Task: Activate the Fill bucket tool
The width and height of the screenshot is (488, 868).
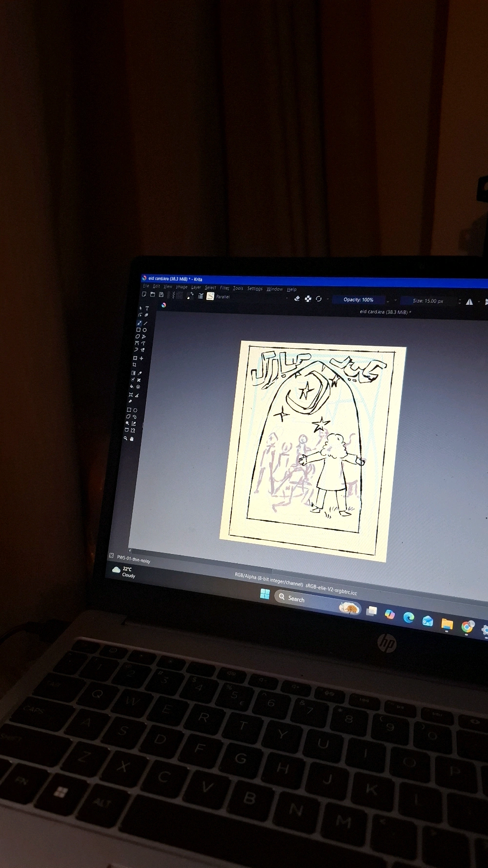Action: (x=132, y=386)
